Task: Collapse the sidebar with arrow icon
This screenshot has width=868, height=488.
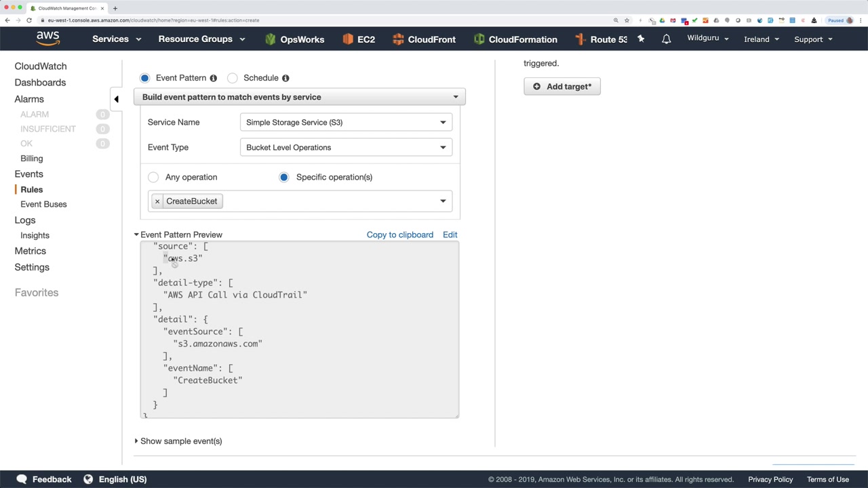Action: pyautogui.click(x=116, y=100)
